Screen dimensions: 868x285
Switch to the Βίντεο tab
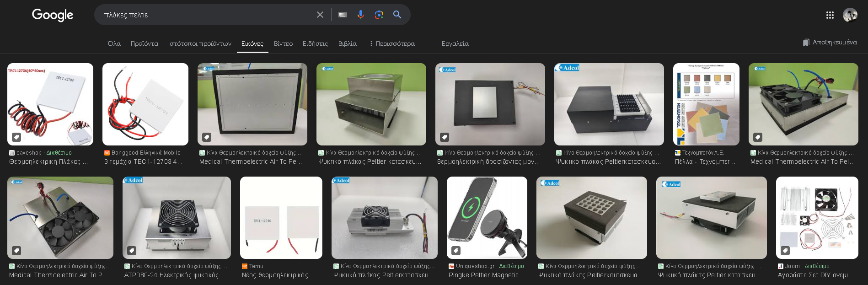click(283, 43)
